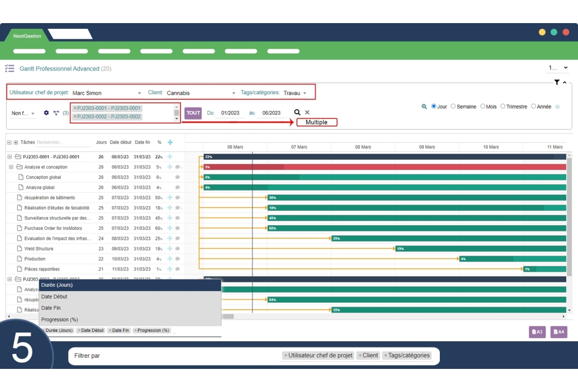Click the search magnifier after the date range
Screen dimensions: 578x392
(x=297, y=111)
